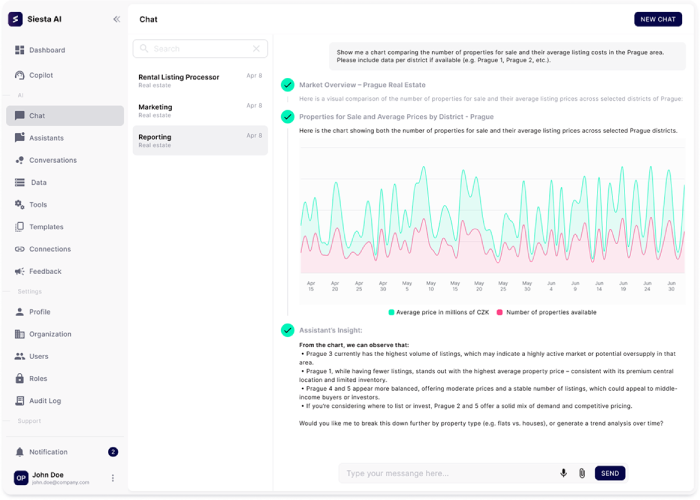Toggle Number of properties available legend
This screenshot has width=700, height=500.
(x=500, y=312)
